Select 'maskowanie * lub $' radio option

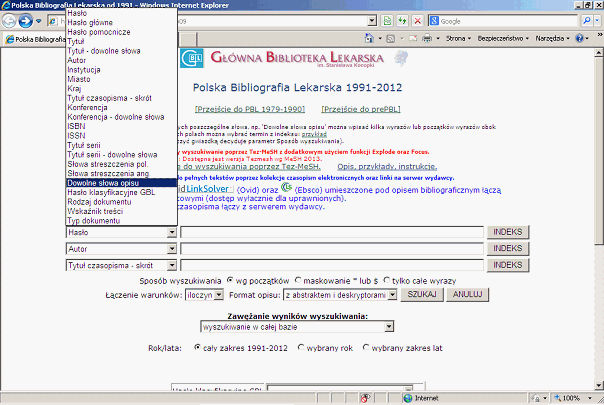click(x=298, y=280)
